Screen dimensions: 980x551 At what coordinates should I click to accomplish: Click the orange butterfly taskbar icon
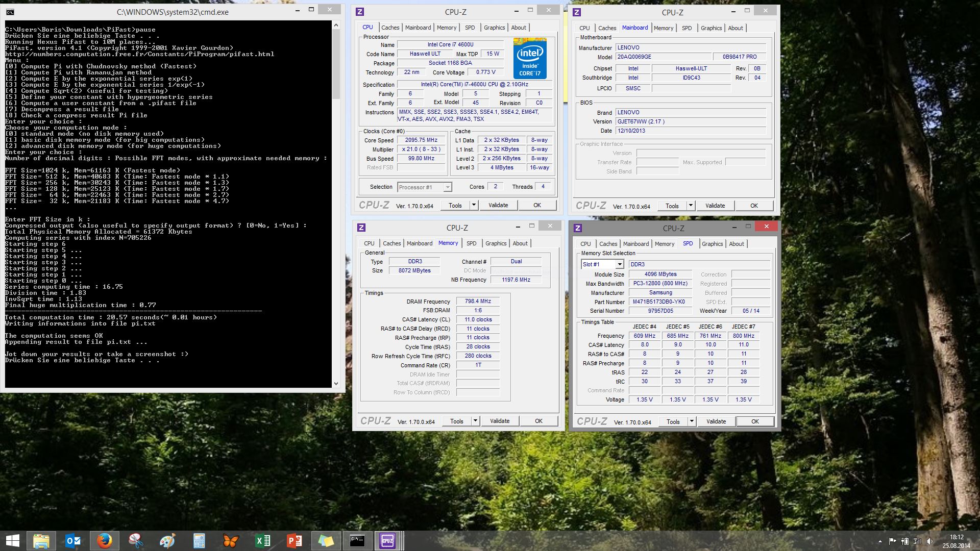coord(231,540)
